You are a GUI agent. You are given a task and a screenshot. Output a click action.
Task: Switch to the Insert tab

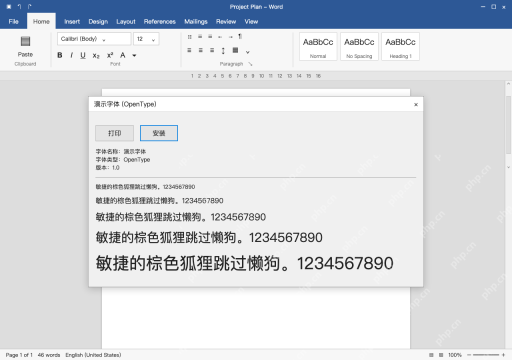click(72, 21)
